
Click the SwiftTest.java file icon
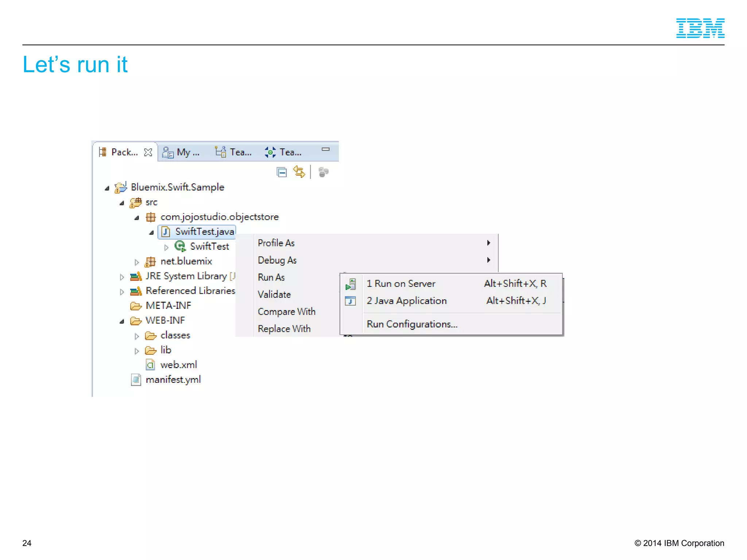tap(166, 232)
